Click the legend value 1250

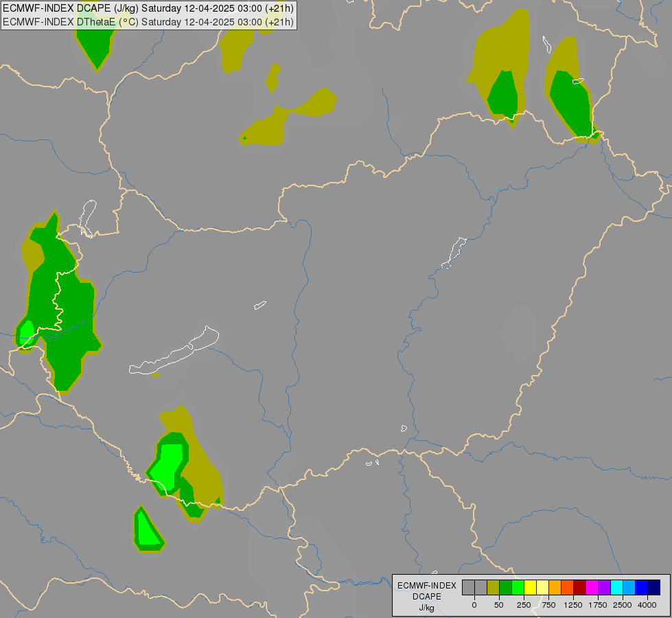[573, 605]
